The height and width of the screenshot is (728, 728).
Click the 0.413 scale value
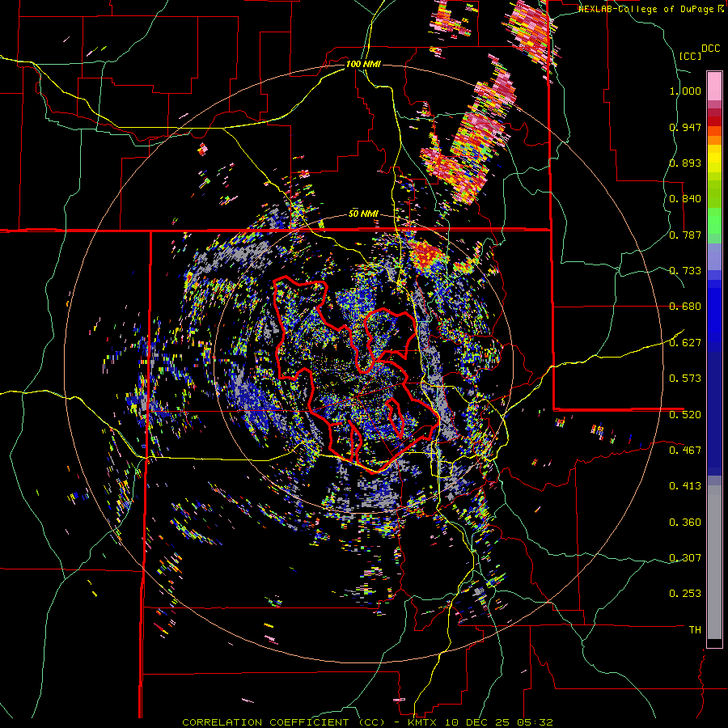coord(685,486)
